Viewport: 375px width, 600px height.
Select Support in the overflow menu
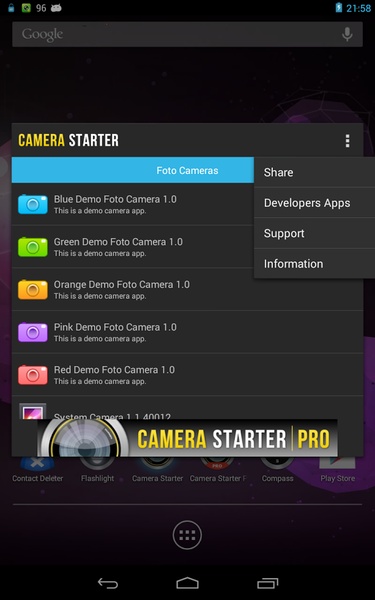315,233
